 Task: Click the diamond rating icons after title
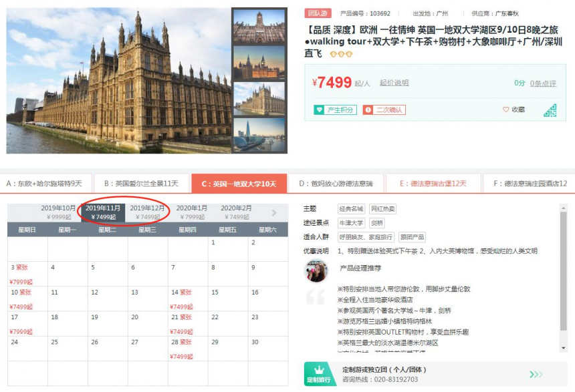341,54
